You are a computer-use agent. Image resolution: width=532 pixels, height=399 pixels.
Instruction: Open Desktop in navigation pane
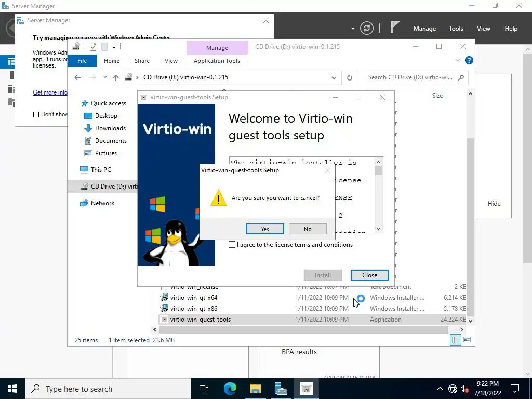pyautogui.click(x=100, y=116)
